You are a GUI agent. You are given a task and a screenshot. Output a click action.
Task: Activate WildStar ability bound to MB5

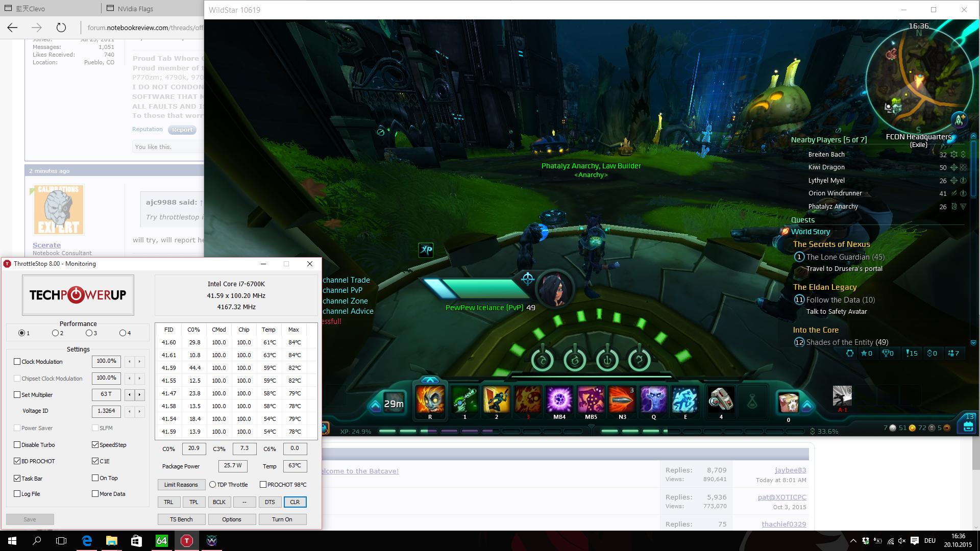(x=591, y=399)
